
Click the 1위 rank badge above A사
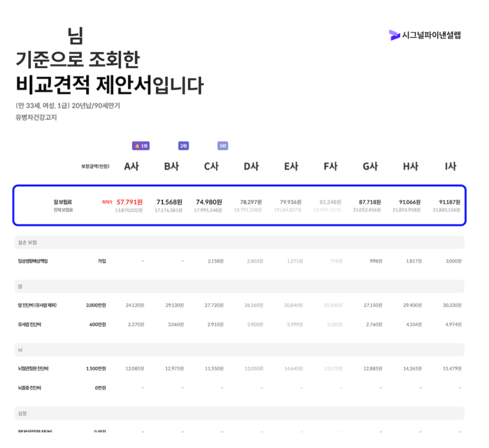pos(140,146)
